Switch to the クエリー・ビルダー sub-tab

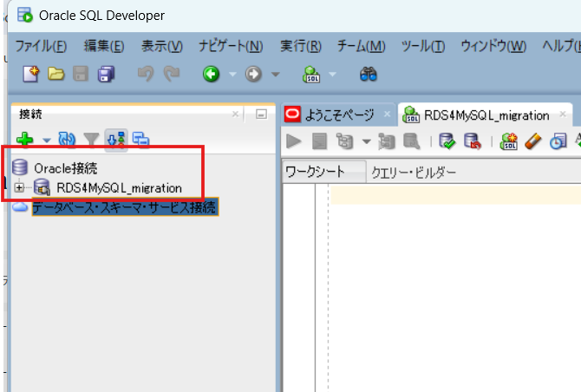pos(414,173)
